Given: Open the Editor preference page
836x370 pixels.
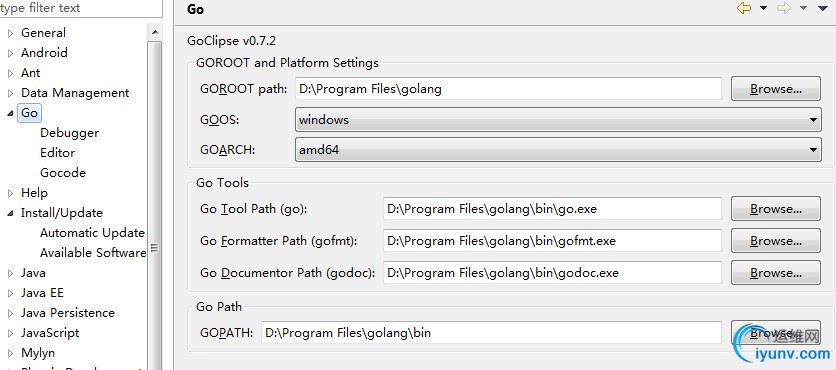Looking at the screenshot, I should tap(58, 153).
